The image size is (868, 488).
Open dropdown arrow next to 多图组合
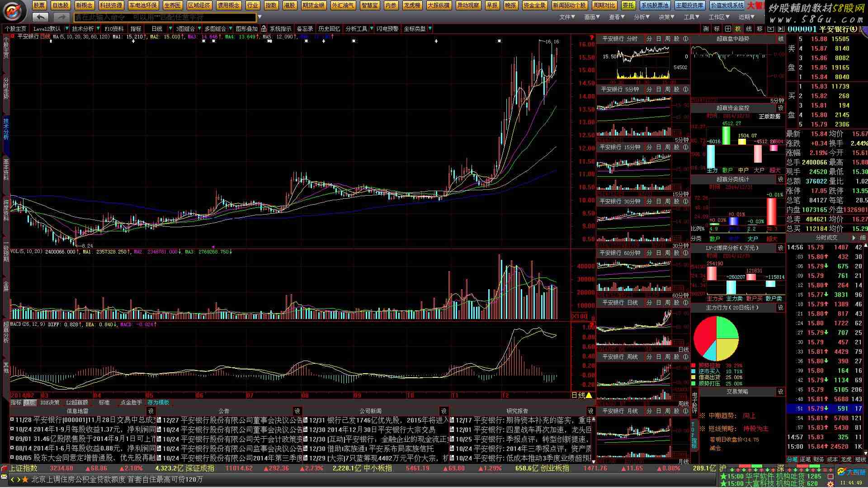coord(230,28)
